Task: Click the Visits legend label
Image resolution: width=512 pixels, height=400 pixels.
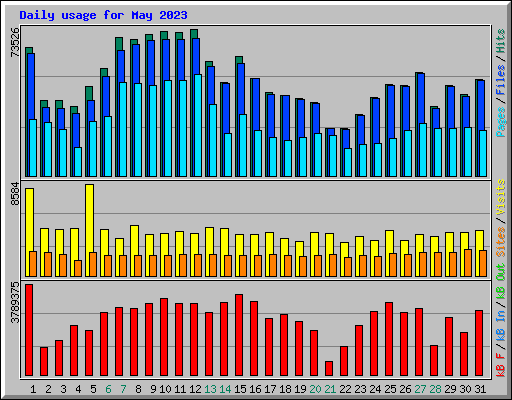Action: pos(501,197)
